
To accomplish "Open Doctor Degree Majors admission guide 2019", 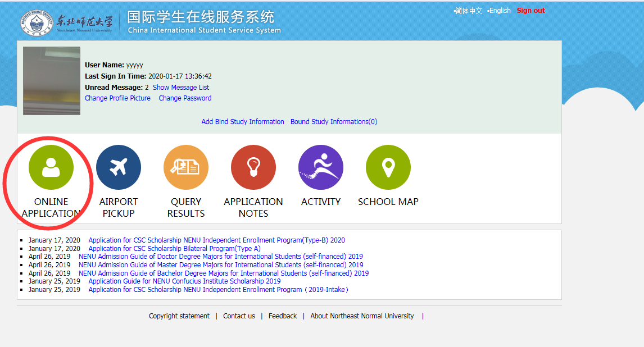I will tap(220, 257).
